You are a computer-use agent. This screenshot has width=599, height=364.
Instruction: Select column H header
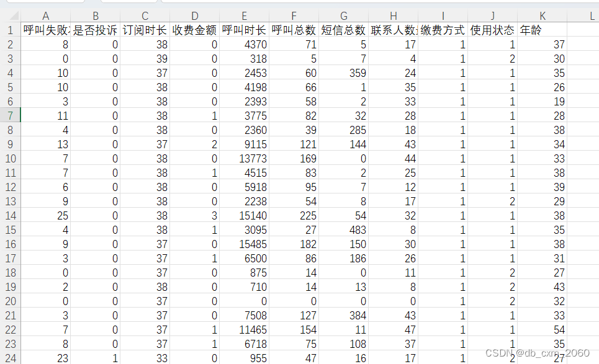click(393, 16)
